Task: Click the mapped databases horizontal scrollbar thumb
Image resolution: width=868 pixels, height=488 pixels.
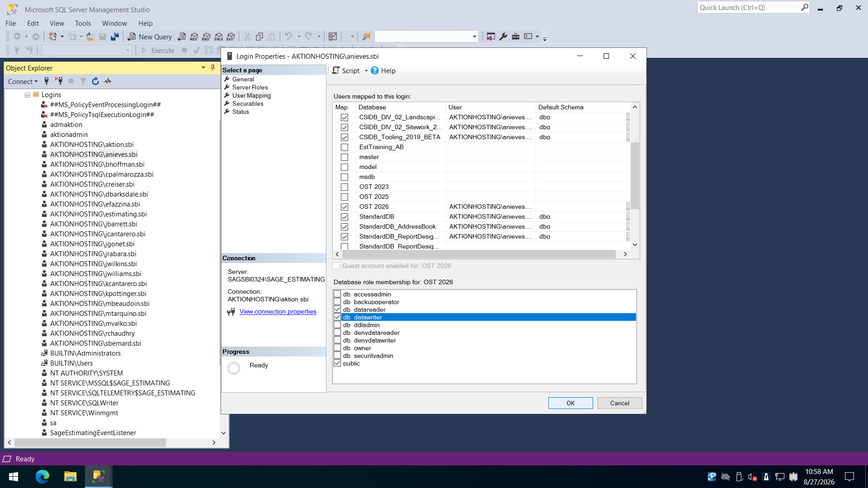Action: (x=479, y=254)
